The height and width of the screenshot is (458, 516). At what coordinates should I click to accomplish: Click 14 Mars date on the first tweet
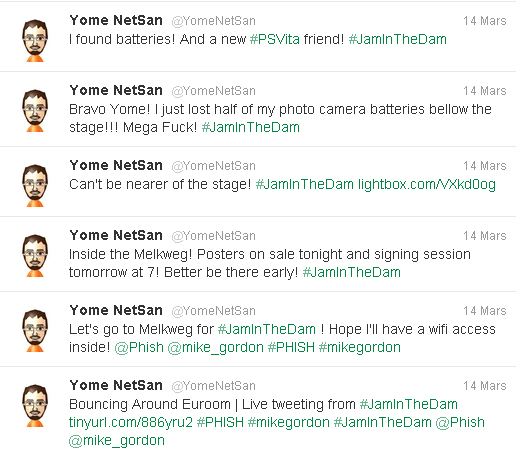click(485, 21)
